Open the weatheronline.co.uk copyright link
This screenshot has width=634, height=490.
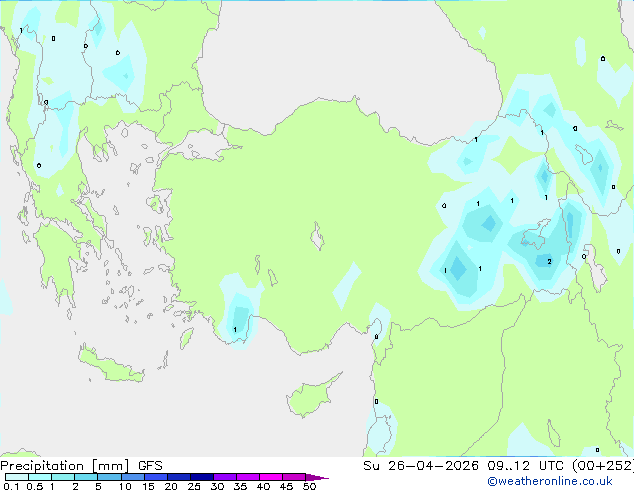[x=549, y=481]
